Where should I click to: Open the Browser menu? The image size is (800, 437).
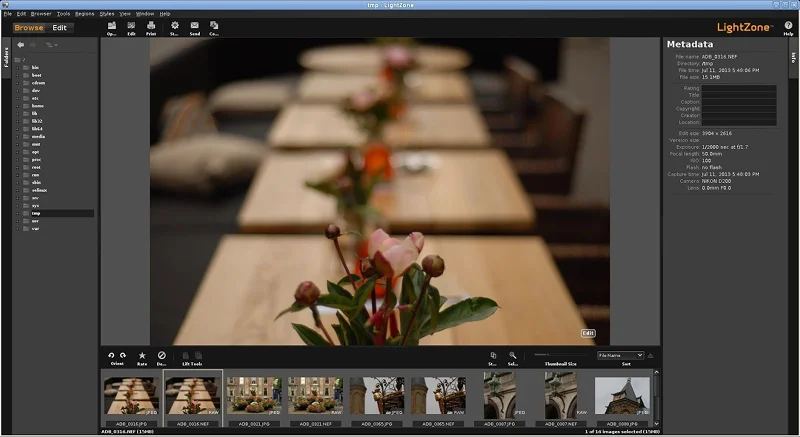pos(41,14)
